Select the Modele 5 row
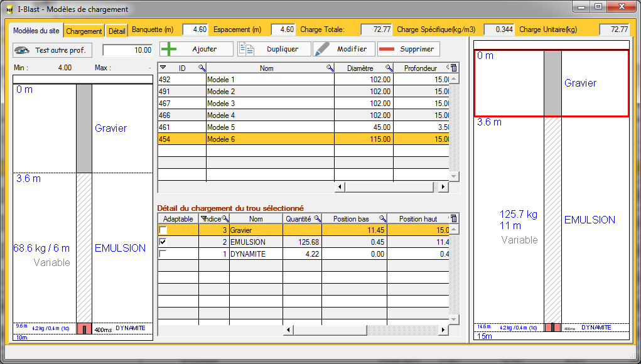This screenshot has width=641, height=364. (x=303, y=127)
